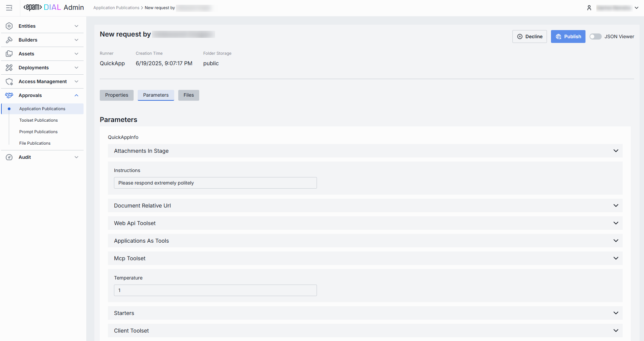Viewport: 644px width, 341px height.
Task: Click the Audit sidebar icon
Action: coord(9,157)
